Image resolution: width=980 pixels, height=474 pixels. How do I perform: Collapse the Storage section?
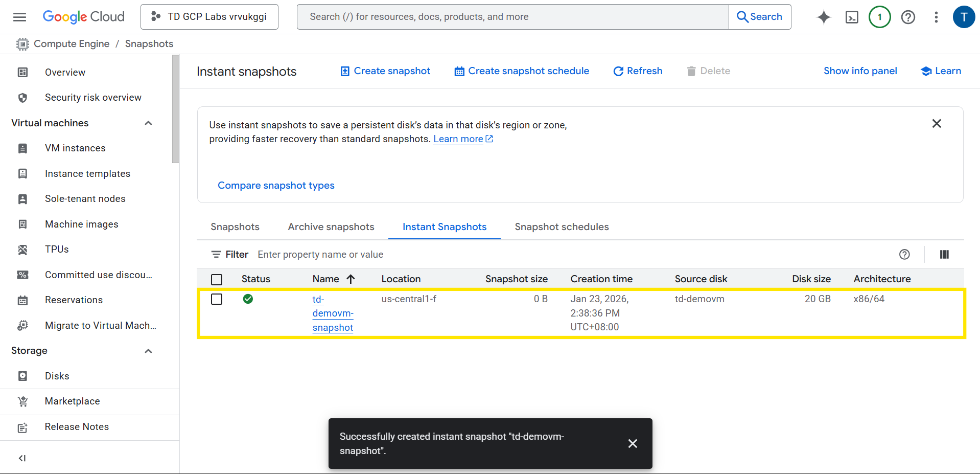coord(148,351)
